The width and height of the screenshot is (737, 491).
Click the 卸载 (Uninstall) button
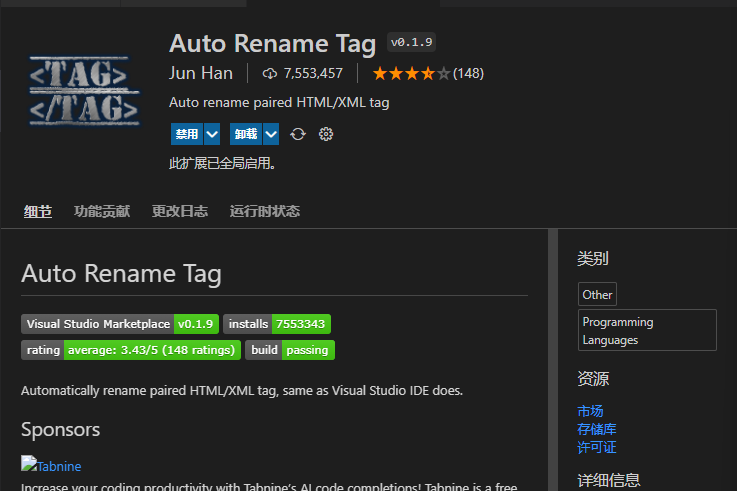[x=246, y=134]
